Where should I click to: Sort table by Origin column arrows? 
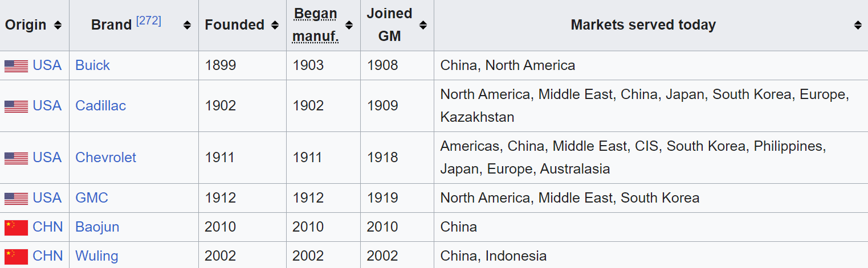58,25
